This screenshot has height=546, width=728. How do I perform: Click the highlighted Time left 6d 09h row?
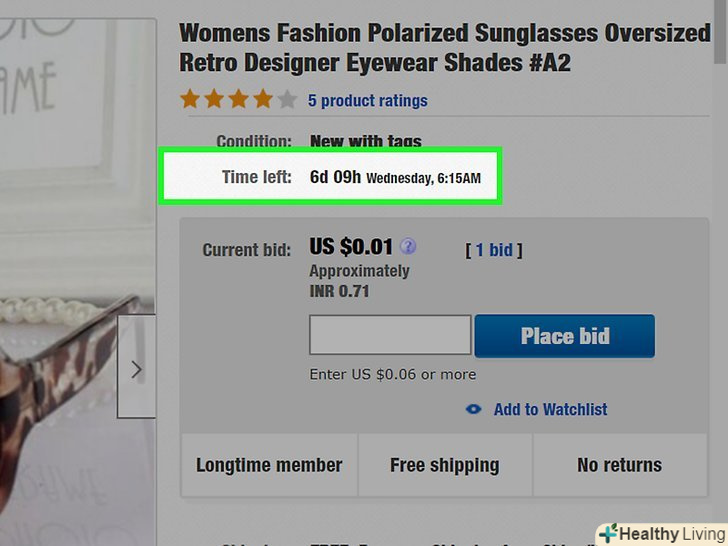click(329, 178)
